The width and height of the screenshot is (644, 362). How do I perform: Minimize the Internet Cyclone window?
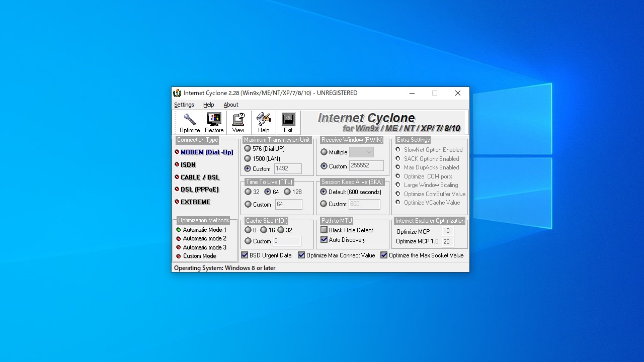click(x=412, y=93)
